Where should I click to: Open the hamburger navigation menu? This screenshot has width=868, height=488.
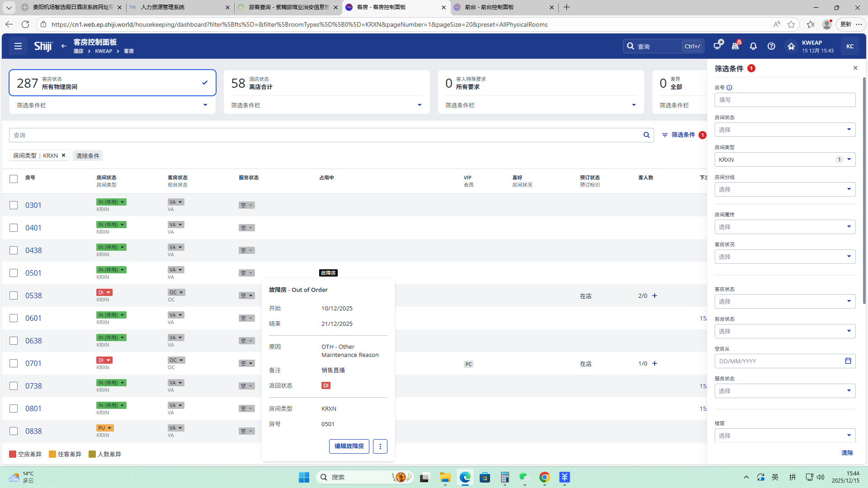pos(18,46)
